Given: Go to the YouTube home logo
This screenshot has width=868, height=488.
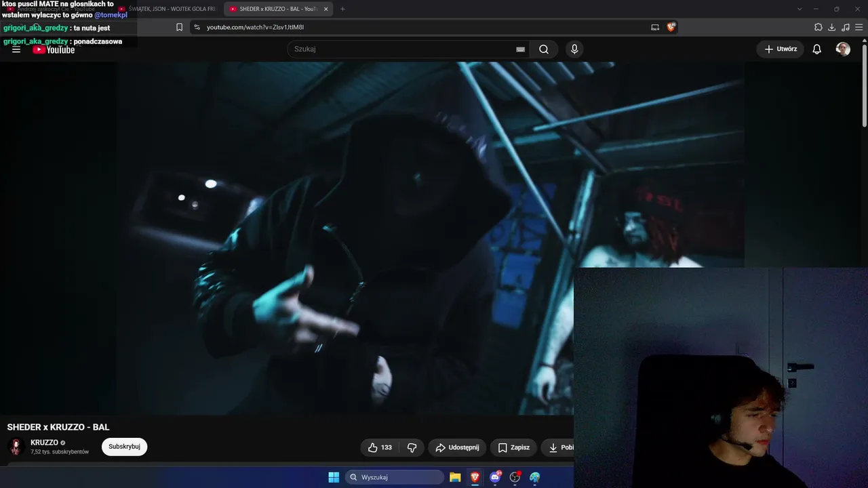Looking at the screenshot, I should (x=54, y=49).
